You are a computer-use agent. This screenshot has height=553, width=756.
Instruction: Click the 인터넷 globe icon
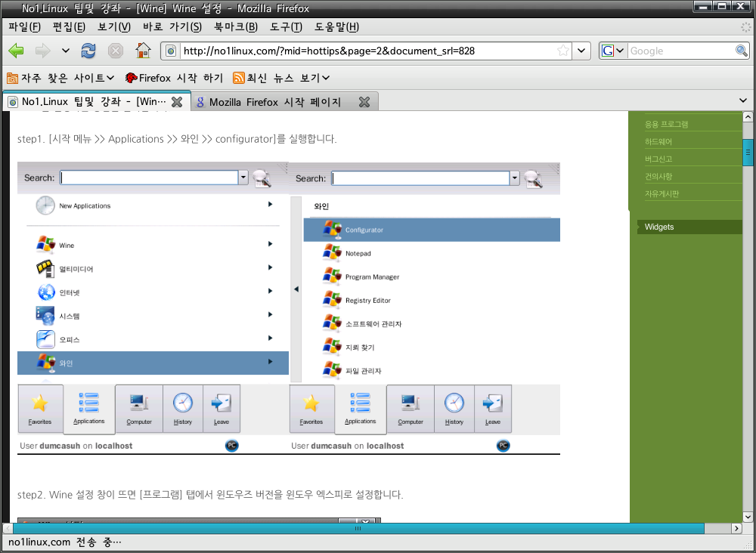[46, 292]
